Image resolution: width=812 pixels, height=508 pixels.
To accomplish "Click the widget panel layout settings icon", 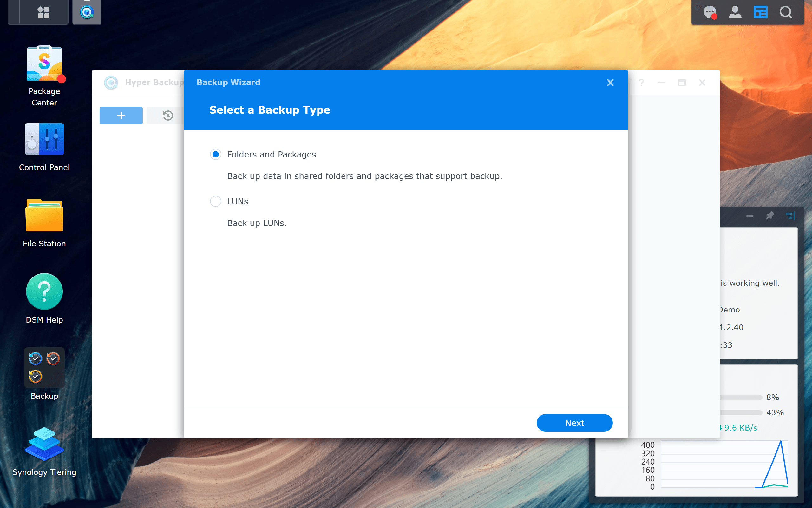I will 790,216.
